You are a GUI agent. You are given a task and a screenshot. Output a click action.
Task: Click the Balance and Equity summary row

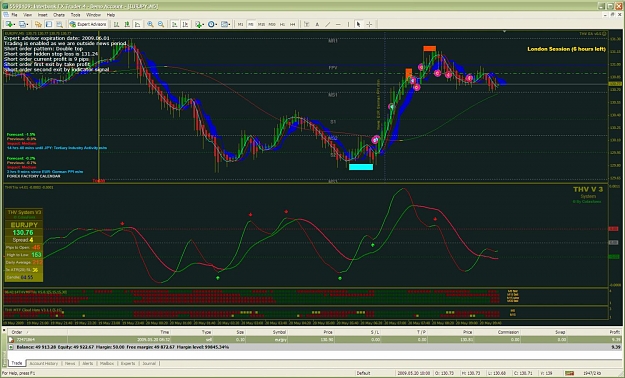(315, 347)
